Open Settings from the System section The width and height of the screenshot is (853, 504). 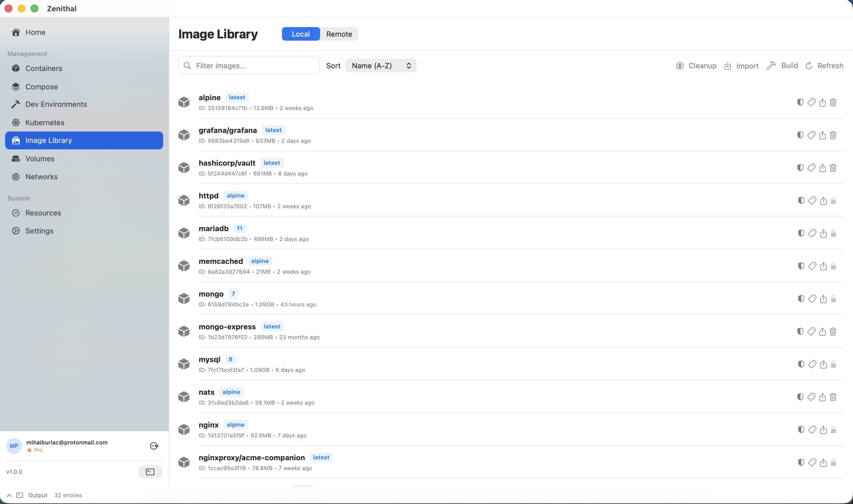tap(40, 231)
